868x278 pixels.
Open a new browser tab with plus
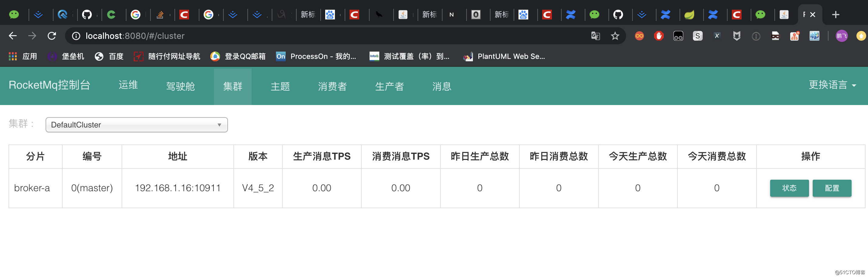pos(835,15)
